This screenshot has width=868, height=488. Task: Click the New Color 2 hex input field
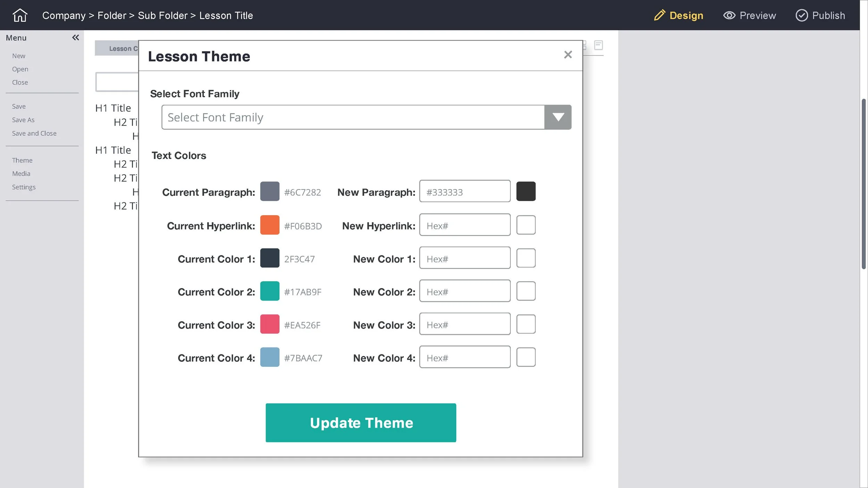tap(465, 291)
